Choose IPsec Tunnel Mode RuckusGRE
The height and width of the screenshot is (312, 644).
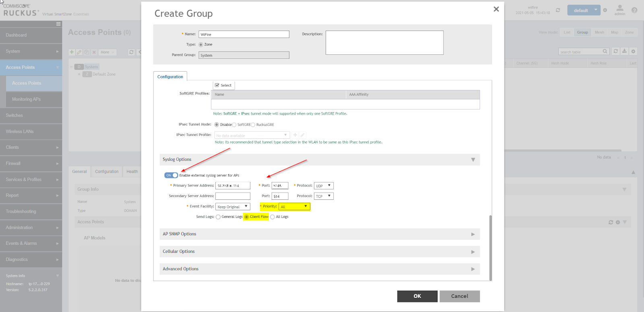[253, 125]
